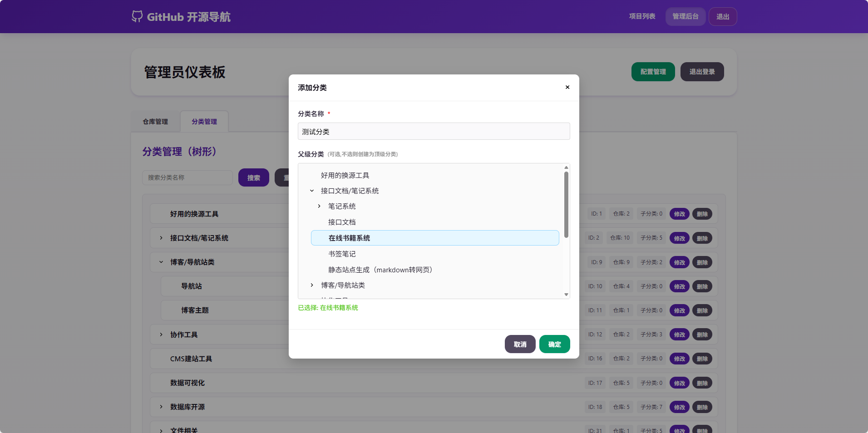The image size is (868, 433).
Task: Collapse the 博客/导航站类 row in background list
Action: pyautogui.click(x=161, y=262)
